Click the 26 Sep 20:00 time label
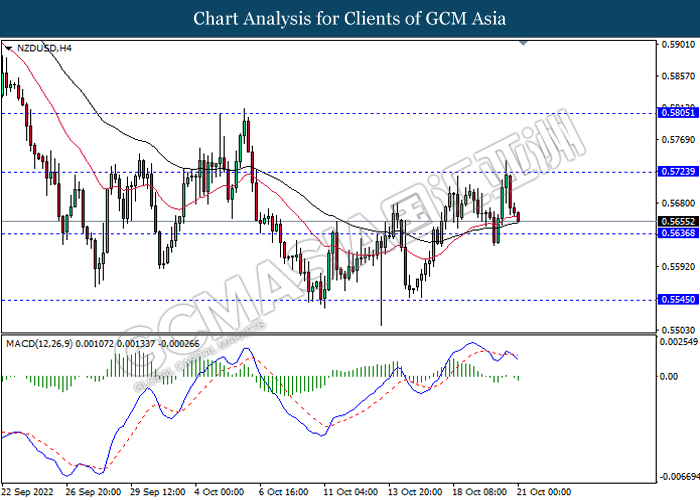Viewport: 700px width, 500px height. tap(93, 492)
